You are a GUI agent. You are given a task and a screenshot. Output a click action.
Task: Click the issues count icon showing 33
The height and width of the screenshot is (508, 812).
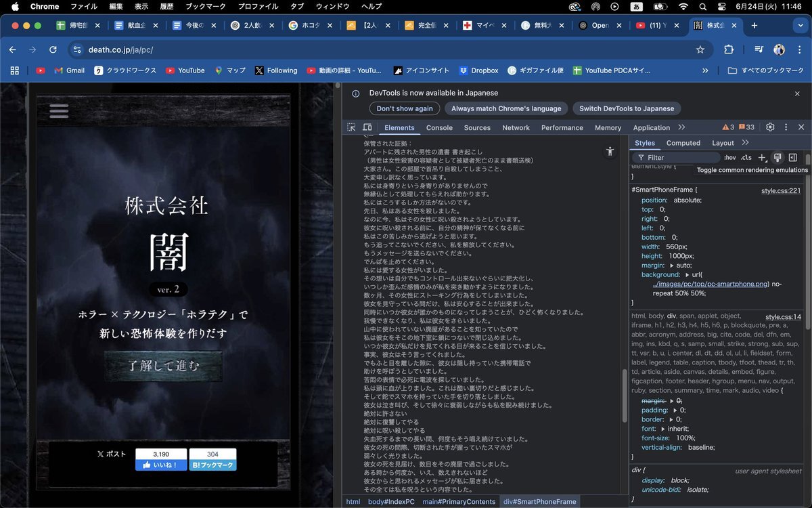pos(746,127)
